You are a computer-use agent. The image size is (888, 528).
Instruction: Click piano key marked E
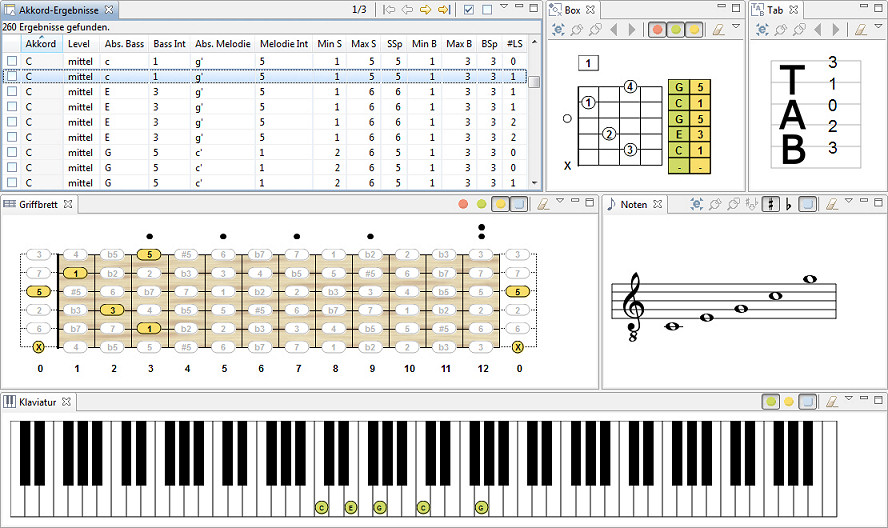tap(351, 508)
